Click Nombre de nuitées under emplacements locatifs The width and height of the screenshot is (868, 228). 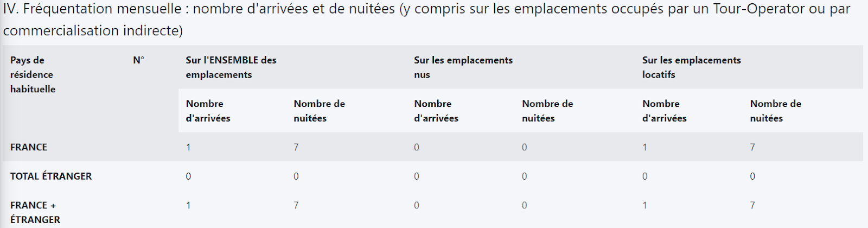coord(775,111)
